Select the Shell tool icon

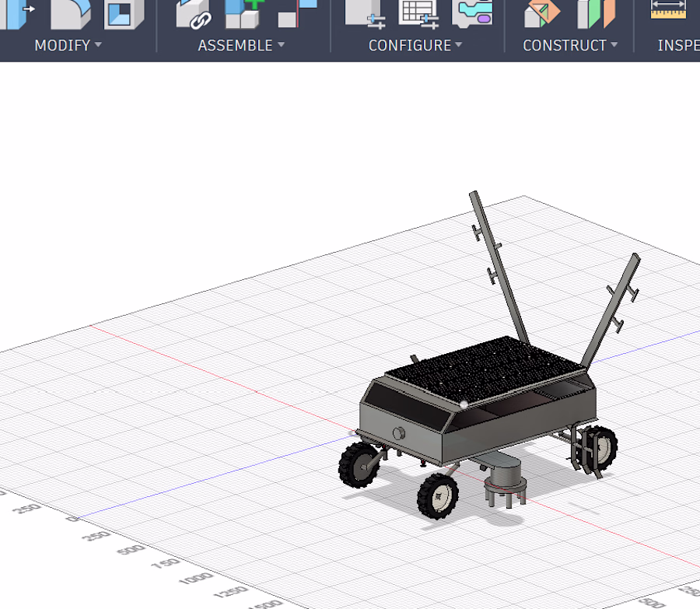124,14
